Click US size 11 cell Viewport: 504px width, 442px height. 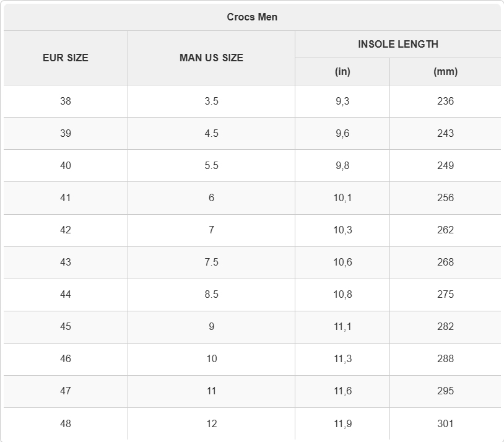211,391
